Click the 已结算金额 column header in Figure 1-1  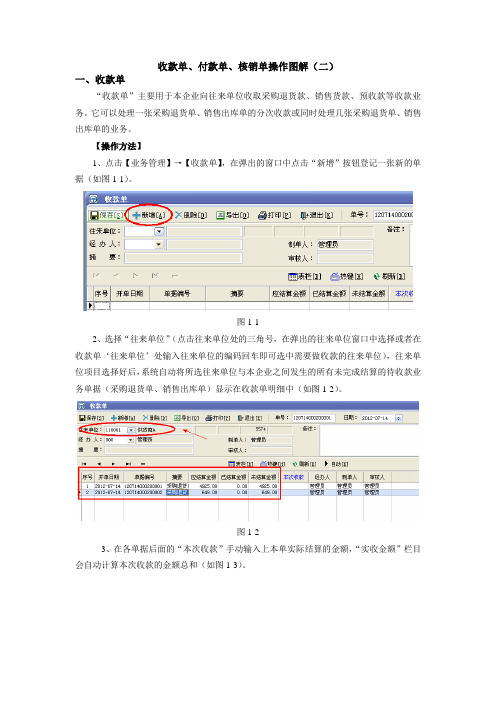click(x=329, y=294)
